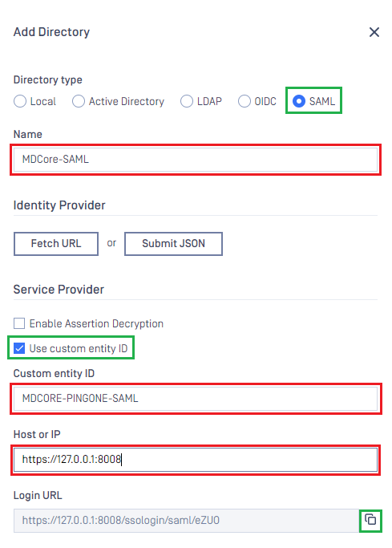This screenshot has height=548, width=392.
Task: Click the Custom entity ID text box
Action: point(196,399)
